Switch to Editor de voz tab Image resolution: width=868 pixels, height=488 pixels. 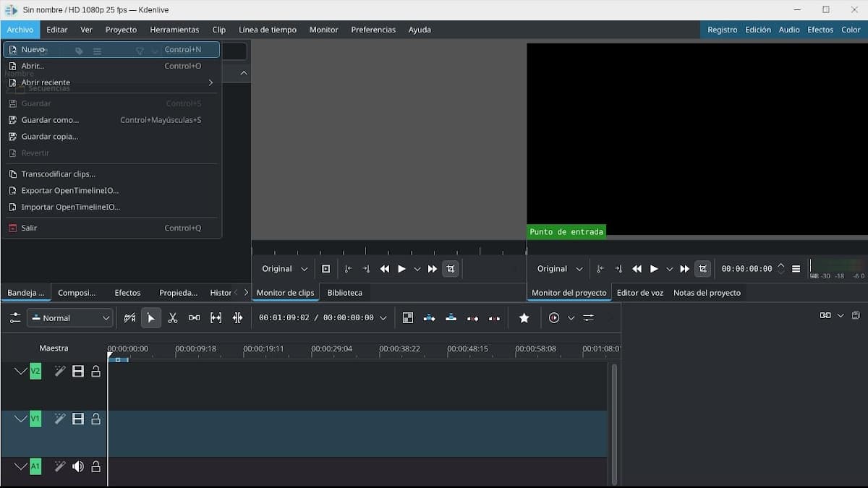639,293
